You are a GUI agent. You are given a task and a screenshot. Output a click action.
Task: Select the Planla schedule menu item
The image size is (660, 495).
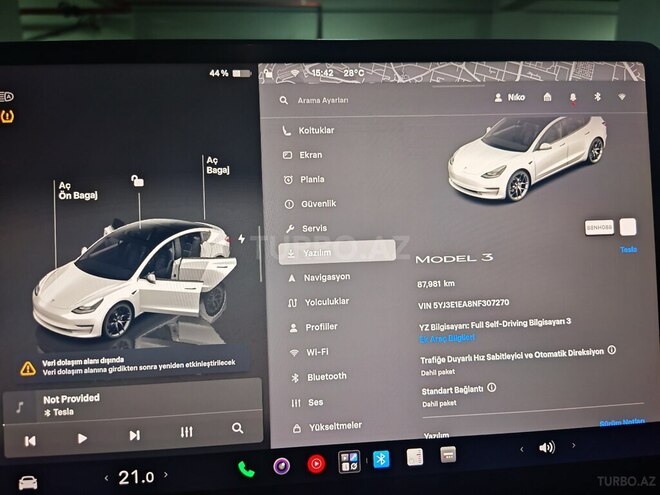pos(304,180)
